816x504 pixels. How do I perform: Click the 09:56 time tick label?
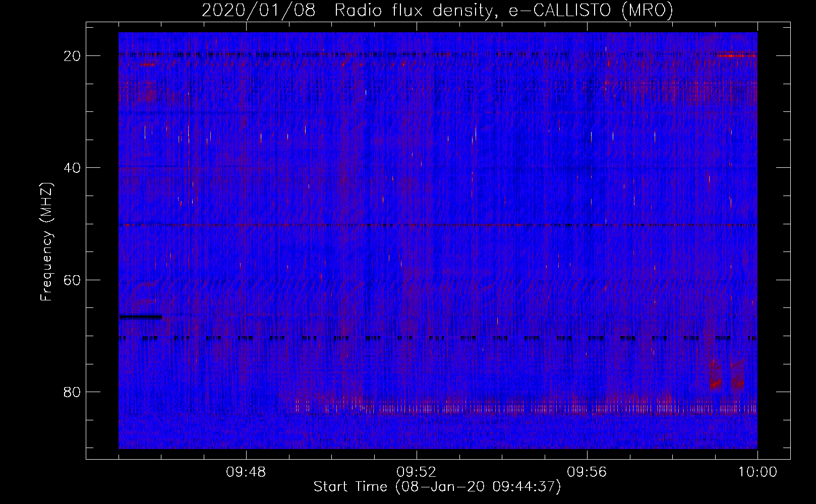[587, 472]
